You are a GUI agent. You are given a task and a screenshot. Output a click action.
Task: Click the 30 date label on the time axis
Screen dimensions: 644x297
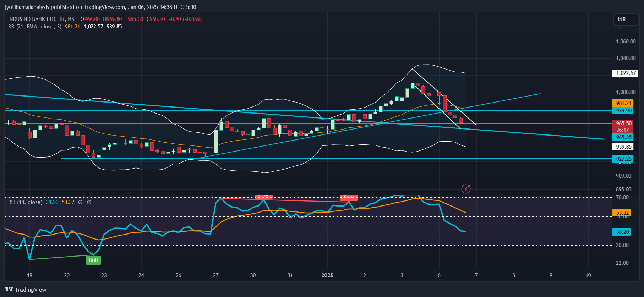[x=253, y=275]
